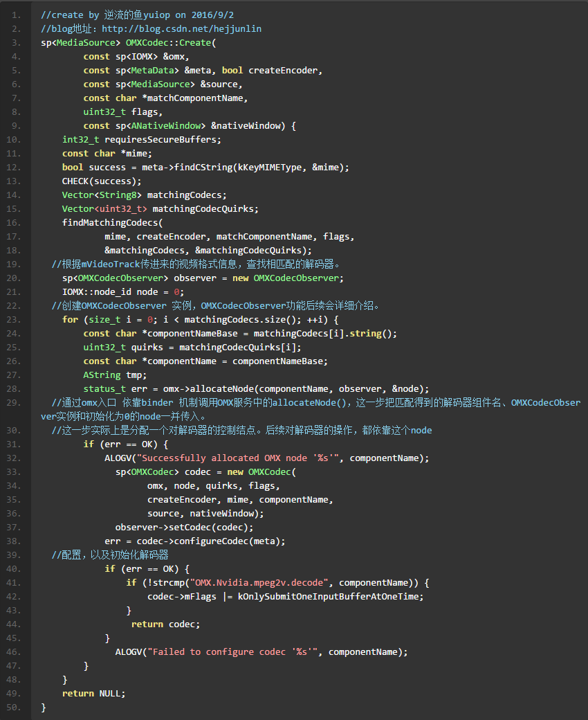The height and width of the screenshot is (720, 588).
Task: Click "IOMX::node_id node = 0;" line
Action: pos(123,291)
